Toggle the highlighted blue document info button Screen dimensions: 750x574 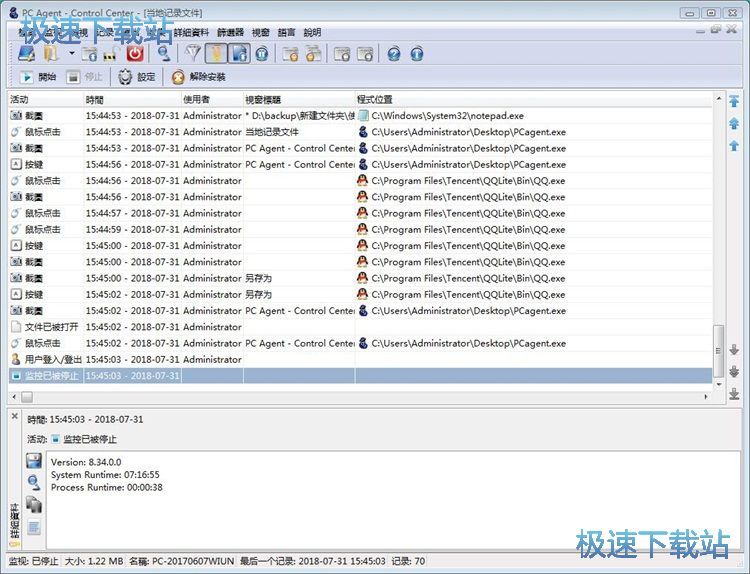point(239,54)
